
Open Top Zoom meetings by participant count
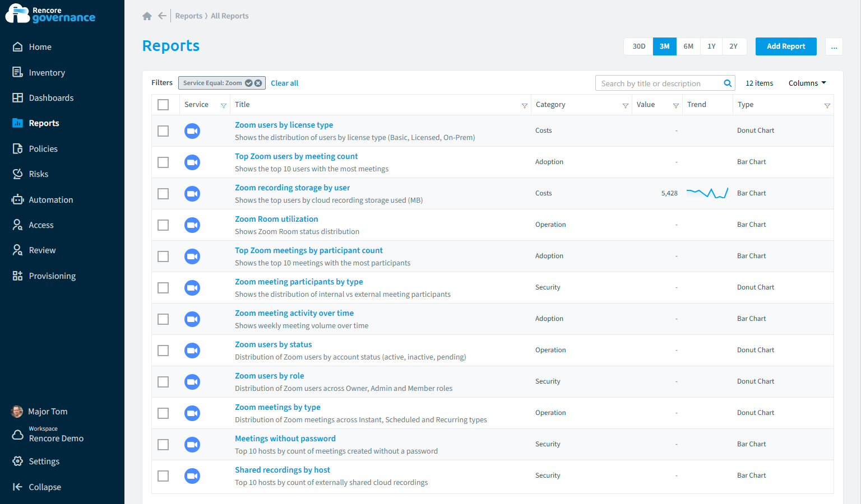point(309,250)
